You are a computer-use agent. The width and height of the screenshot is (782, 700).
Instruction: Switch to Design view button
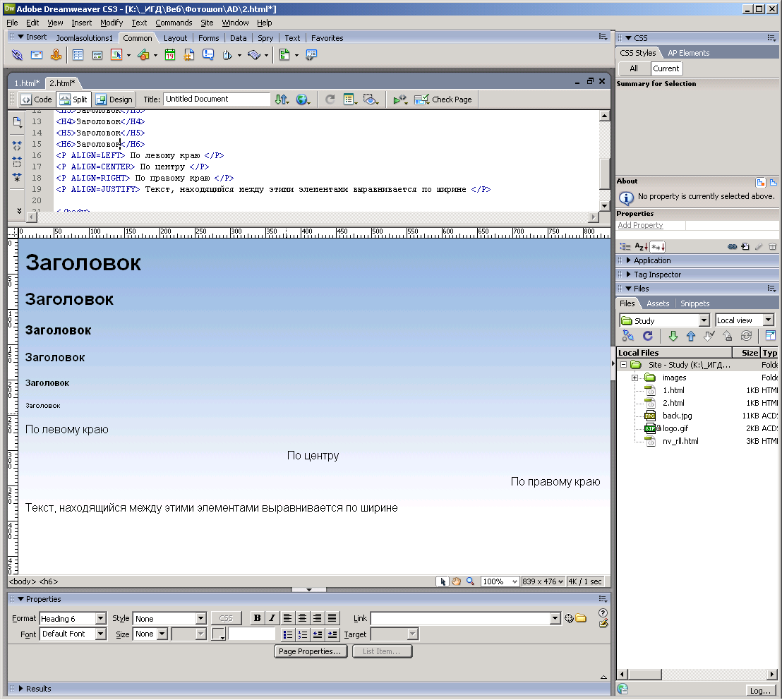pyautogui.click(x=114, y=99)
